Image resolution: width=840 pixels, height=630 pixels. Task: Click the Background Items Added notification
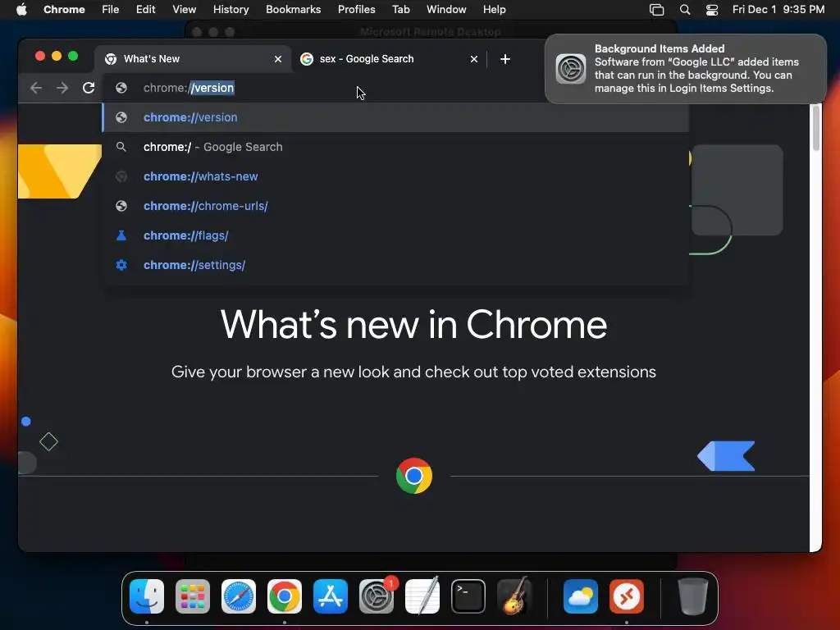click(x=686, y=69)
